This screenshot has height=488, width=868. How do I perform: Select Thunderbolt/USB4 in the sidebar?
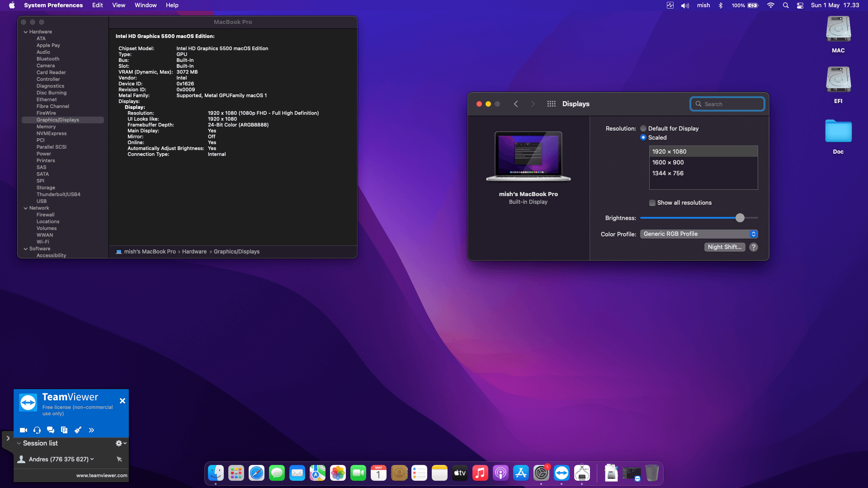[58, 194]
